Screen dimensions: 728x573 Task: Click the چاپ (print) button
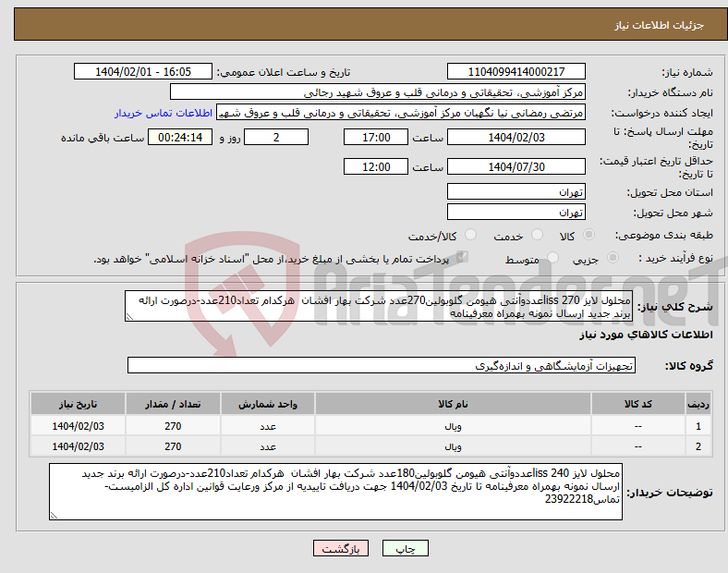coord(405,548)
